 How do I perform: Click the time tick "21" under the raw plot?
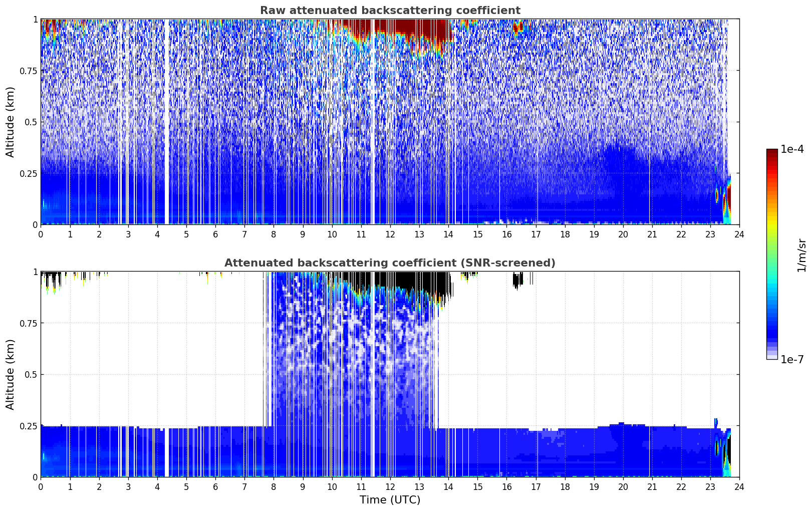click(652, 234)
